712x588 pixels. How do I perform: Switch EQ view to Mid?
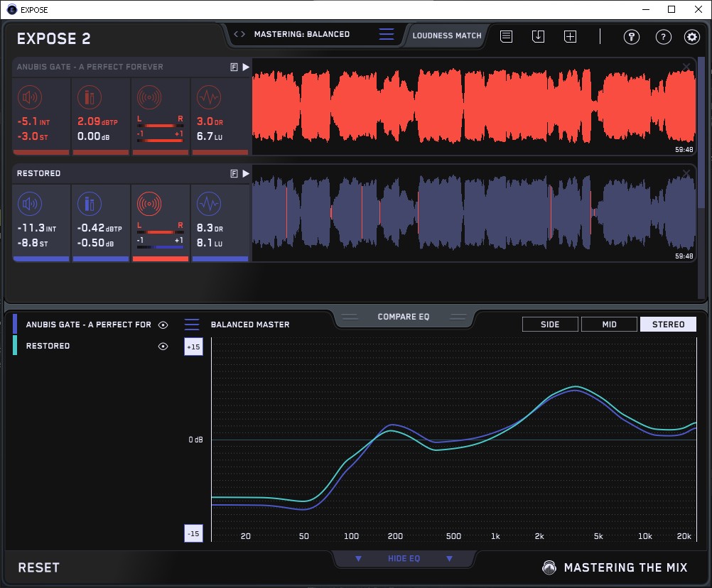pyautogui.click(x=609, y=325)
